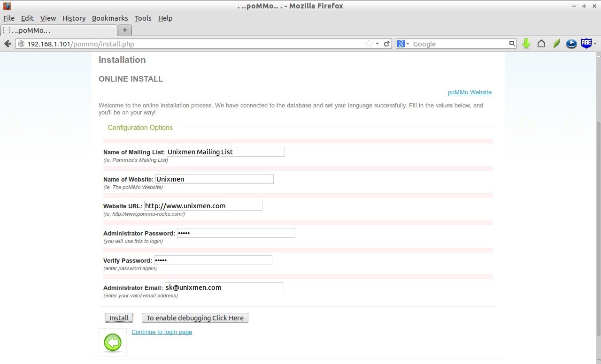The width and height of the screenshot is (601, 364).
Task: Open the search engine selector dropdown
Action: [408, 44]
